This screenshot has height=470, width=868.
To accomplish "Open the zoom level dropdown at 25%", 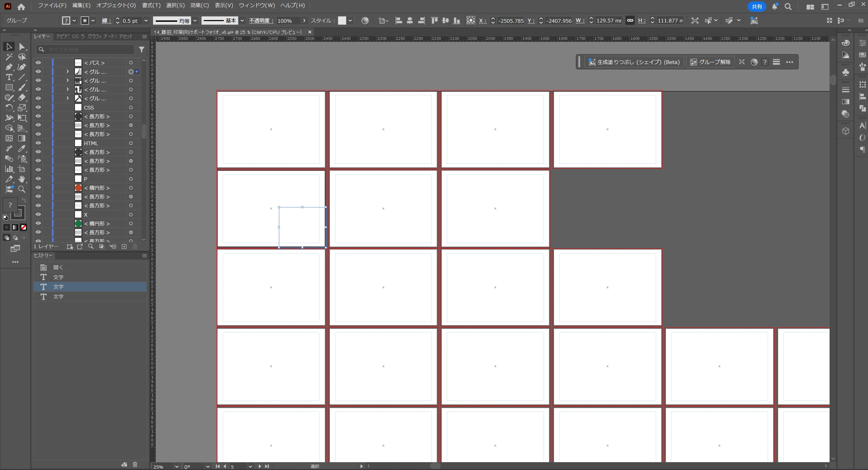I will (177, 466).
